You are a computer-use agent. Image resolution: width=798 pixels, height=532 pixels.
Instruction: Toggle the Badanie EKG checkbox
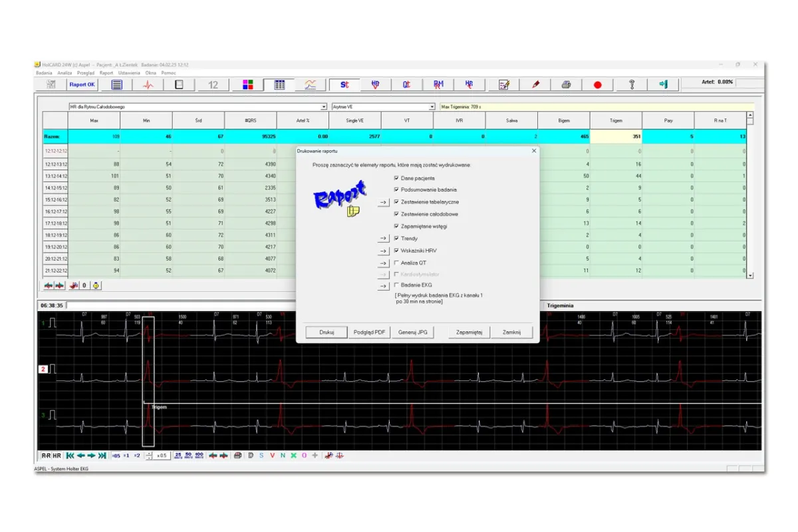[397, 285]
